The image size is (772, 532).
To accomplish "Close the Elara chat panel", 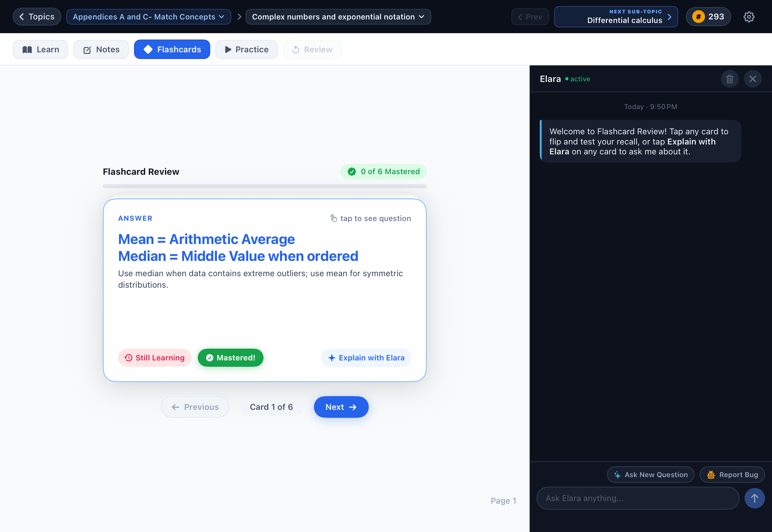I will [753, 79].
